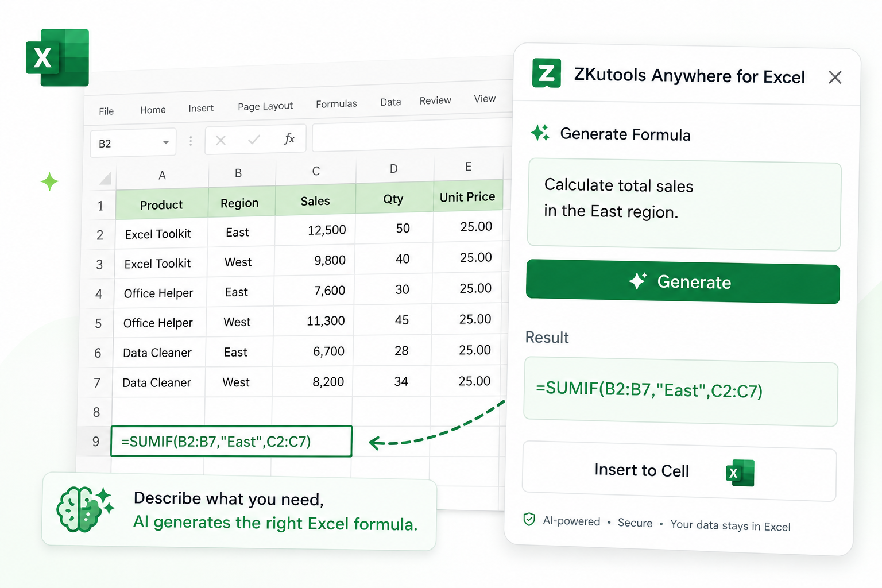This screenshot has width=882, height=588.
Task: Click the Excel icon in Insert to Cell
Action: 740,473
